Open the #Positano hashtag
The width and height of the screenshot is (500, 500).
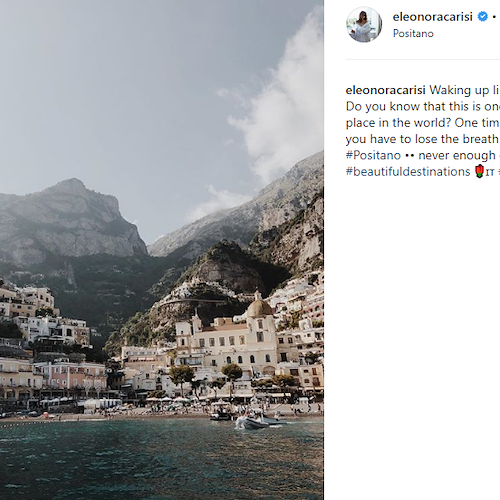point(373,155)
